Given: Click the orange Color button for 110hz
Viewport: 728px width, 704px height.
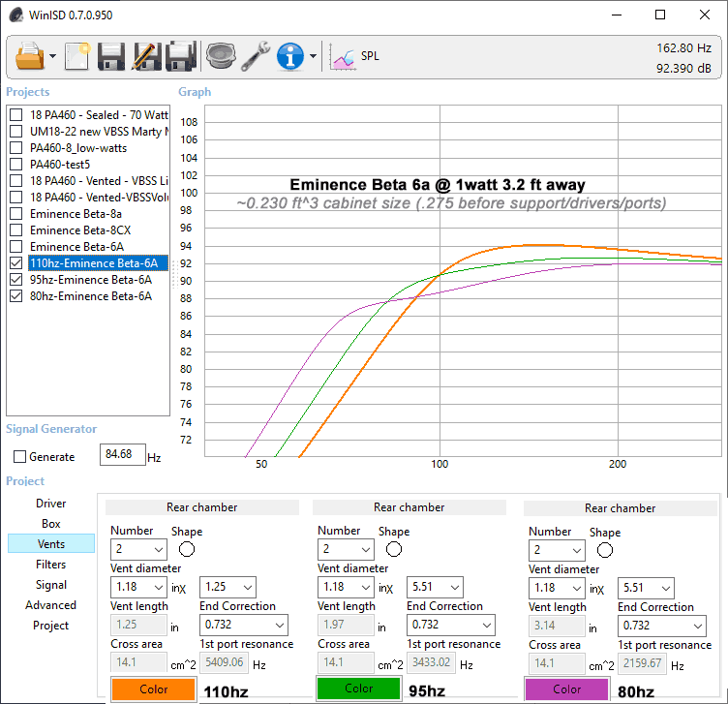Looking at the screenshot, I should click(153, 689).
